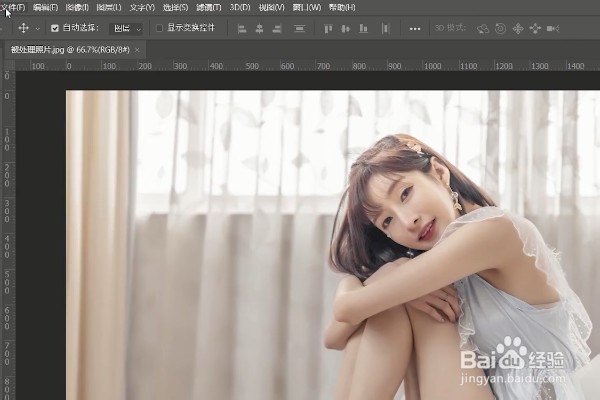This screenshot has height=400, width=600.
Task: Select the Move tool icon in options bar
Action: pos(24,28)
